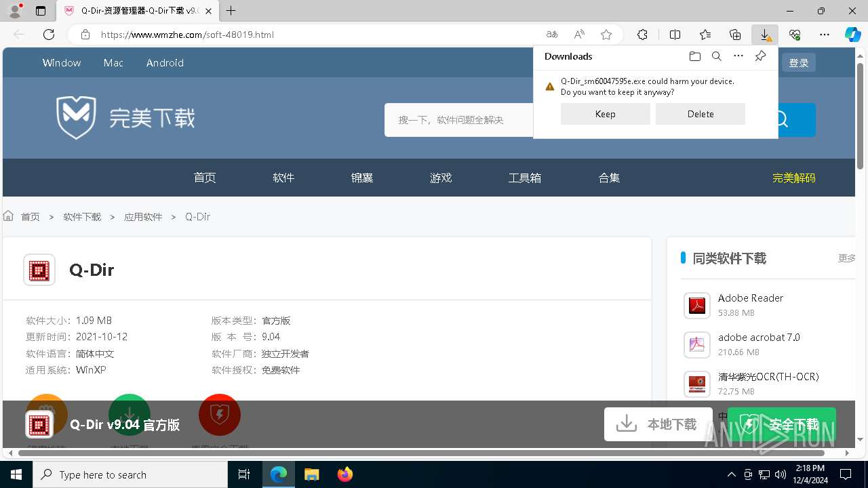868x488 pixels.
Task: Search downloads using magnifier icon
Action: point(717,56)
